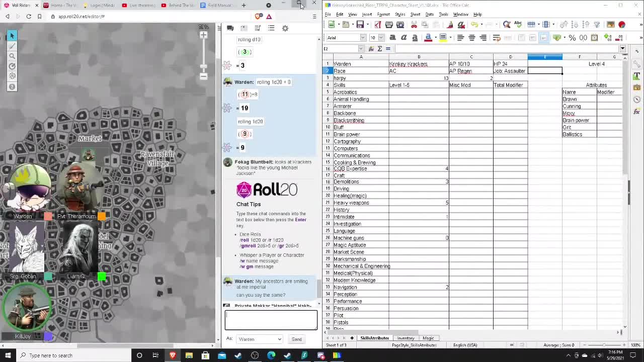Format cell as percent
Viewport: 644px width, 362px height.
572,38
